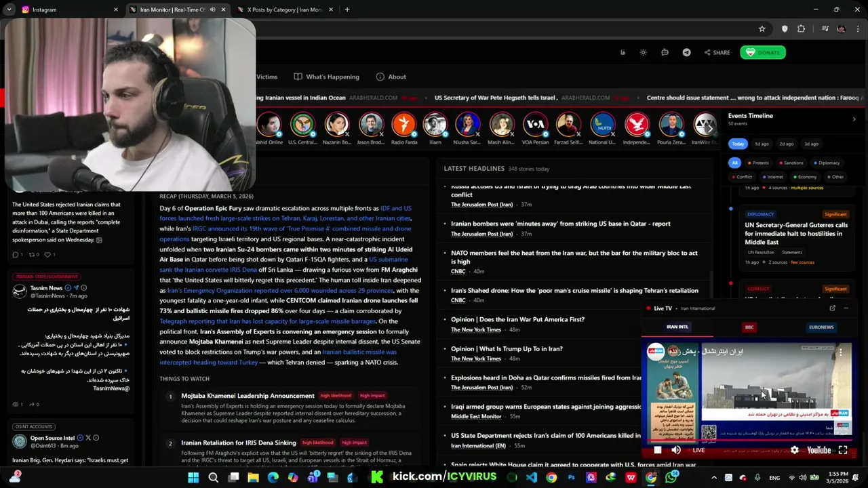This screenshot has height=488, width=868.
Task: Open the Telegram channel icon in header
Action: point(686,52)
